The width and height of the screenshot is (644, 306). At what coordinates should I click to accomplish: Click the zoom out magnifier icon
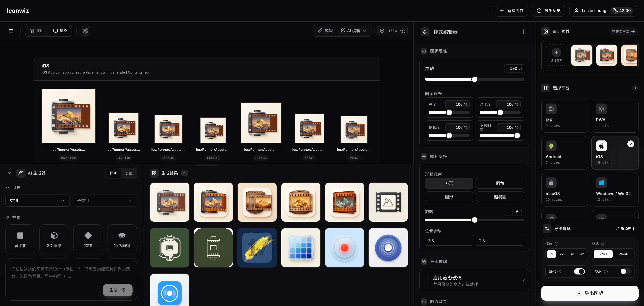click(x=382, y=31)
